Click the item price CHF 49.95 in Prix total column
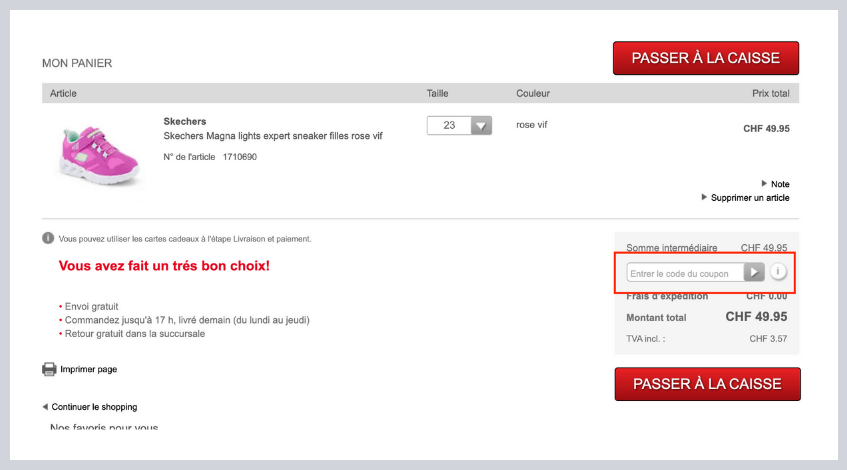Screen dimensions: 847x470 point(766,129)
